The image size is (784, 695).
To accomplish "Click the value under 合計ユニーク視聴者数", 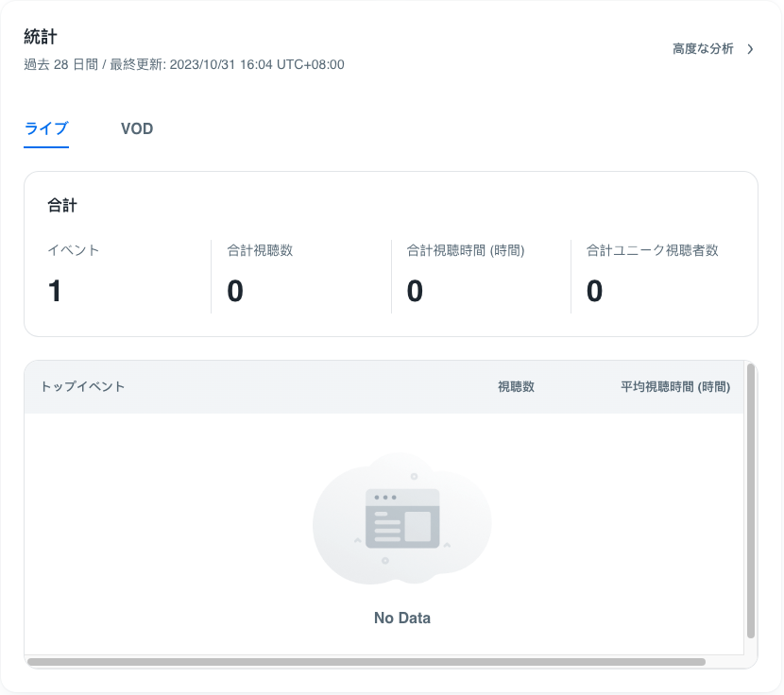I will pos(594,292).
